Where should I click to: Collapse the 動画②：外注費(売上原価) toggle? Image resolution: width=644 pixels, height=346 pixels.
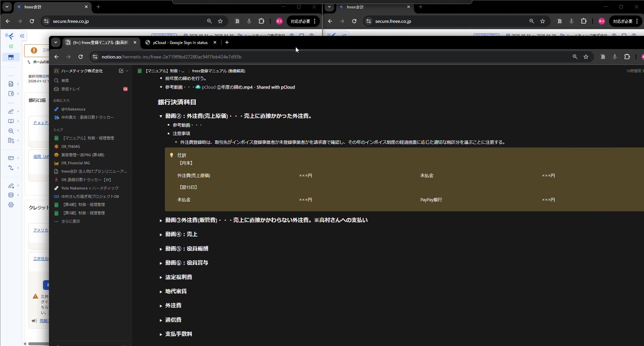[161, 116]
